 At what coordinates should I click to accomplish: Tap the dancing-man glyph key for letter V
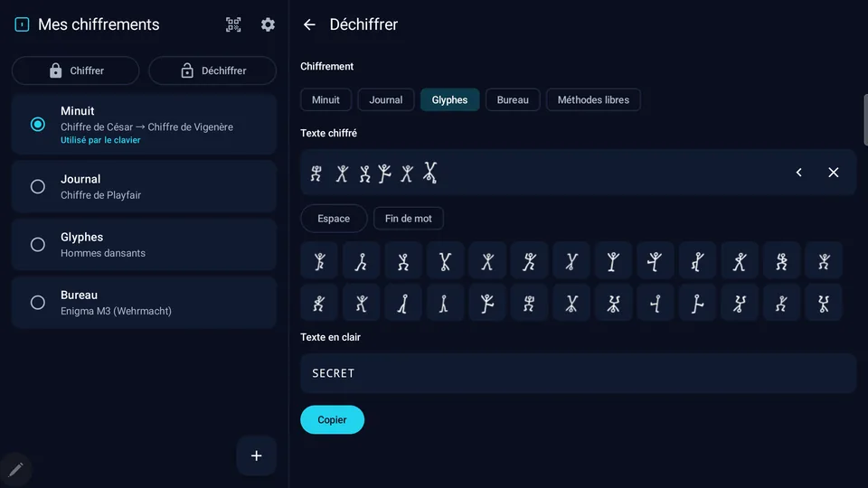[656, 304]
